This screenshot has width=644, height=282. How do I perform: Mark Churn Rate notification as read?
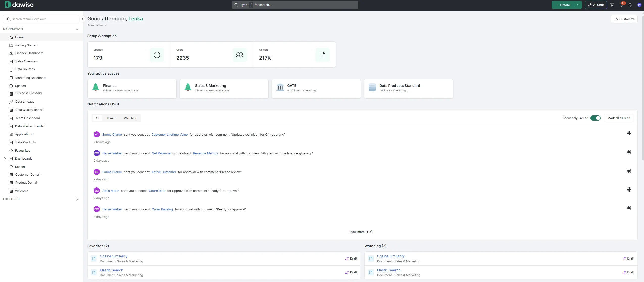(629, 190)
